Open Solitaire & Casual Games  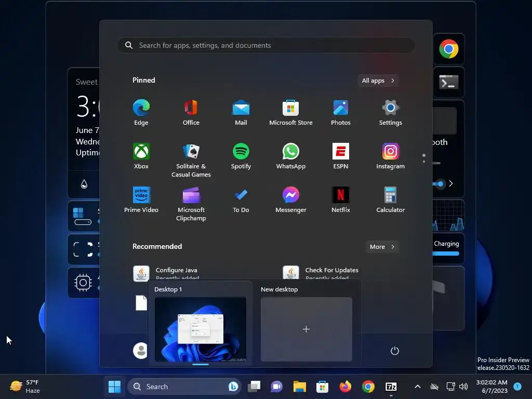(x=191, y=161)
